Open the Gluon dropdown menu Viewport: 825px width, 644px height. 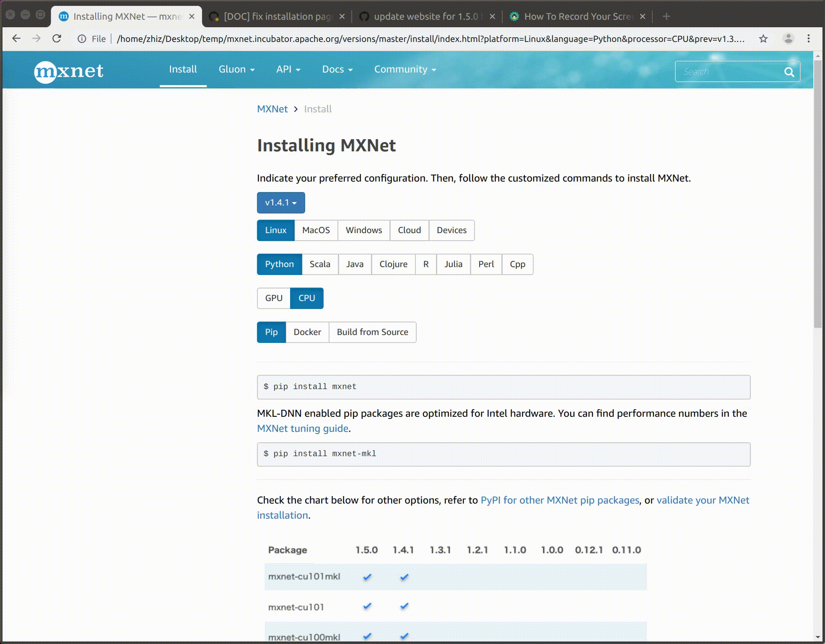(236, 70)
